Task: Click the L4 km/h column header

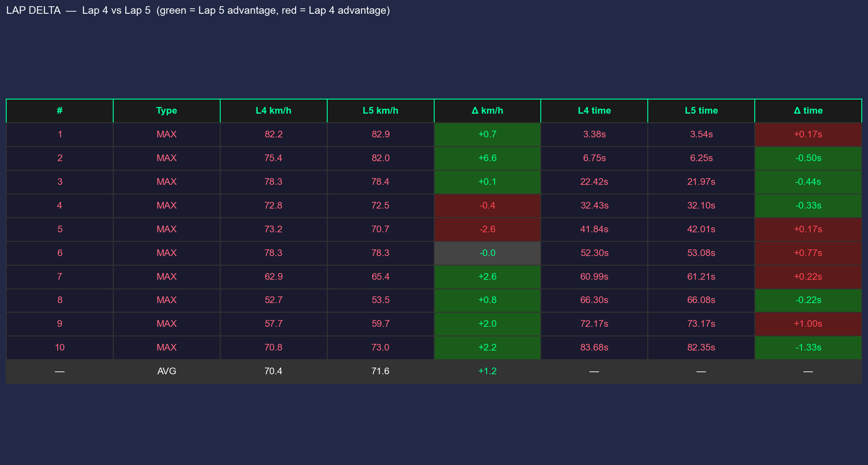Action: pos(274,111)
